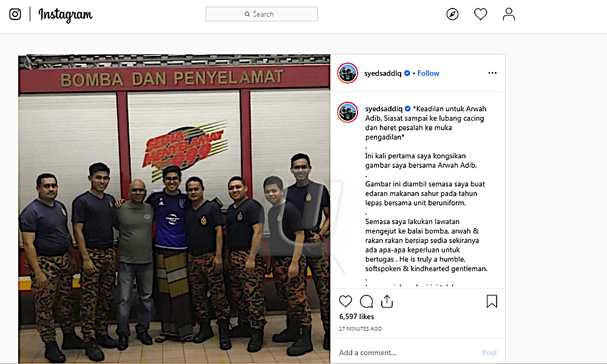View the 6,597 likes list
607x364 pixels.
tap(356, 317)
